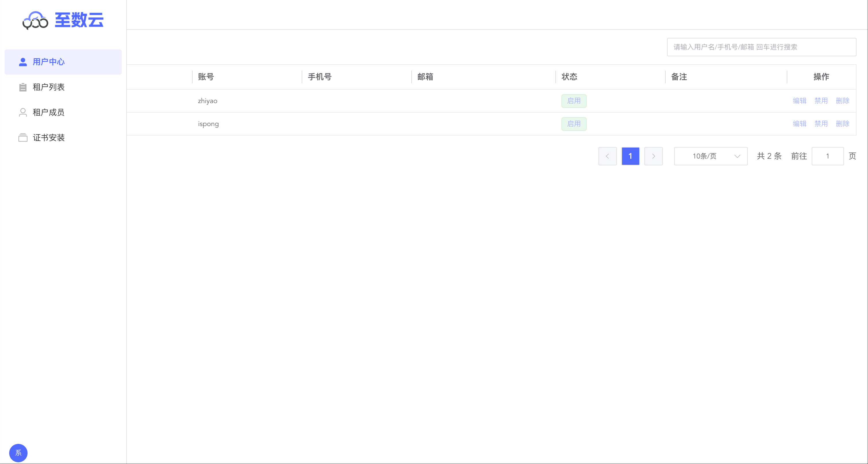Click 删除 for user ispong
Screen dimensions: 868x464
(842, 124)
